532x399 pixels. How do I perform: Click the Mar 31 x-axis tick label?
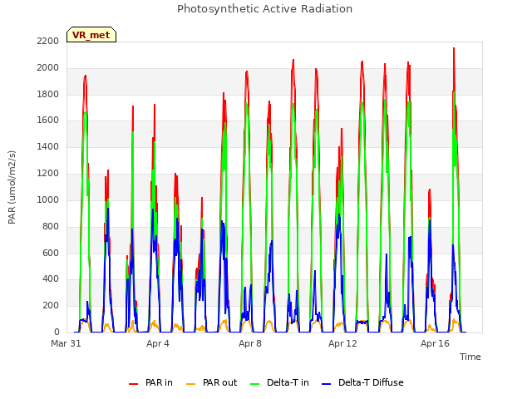coord(66,343)
